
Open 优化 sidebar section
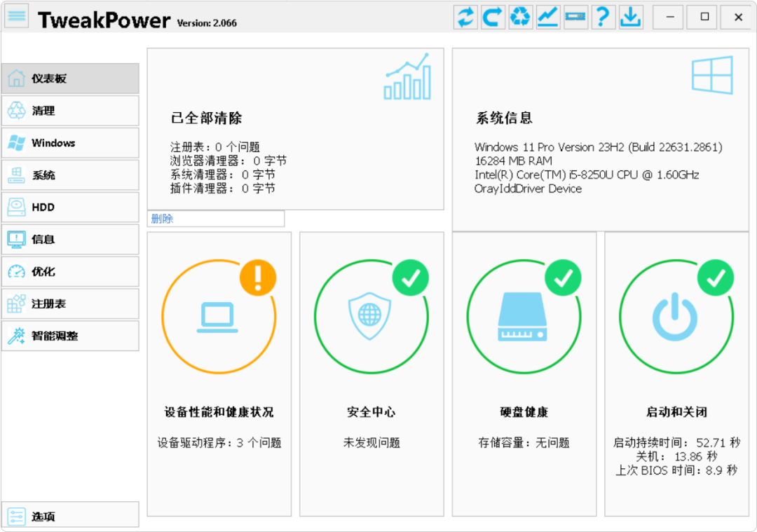click(70, 271)
